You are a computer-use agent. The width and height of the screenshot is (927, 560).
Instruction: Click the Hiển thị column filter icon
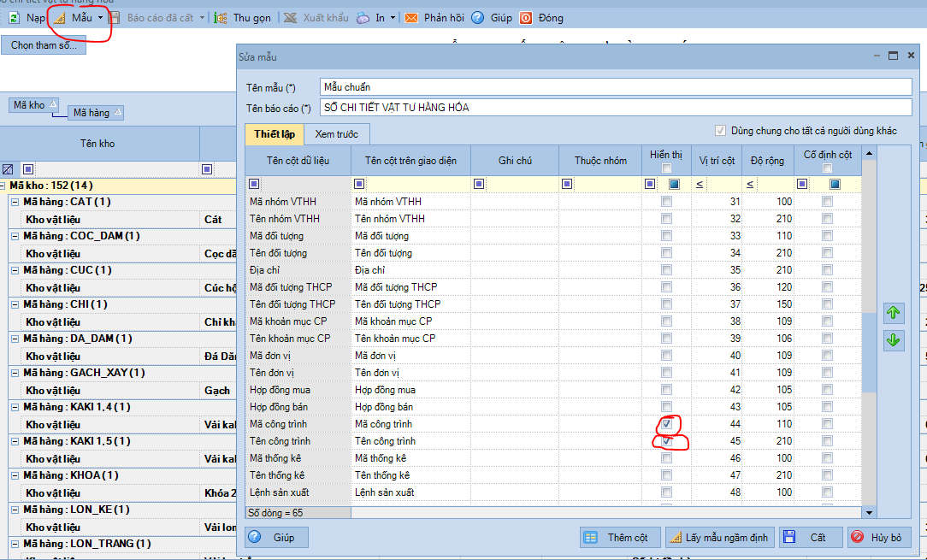pos(650,184)
